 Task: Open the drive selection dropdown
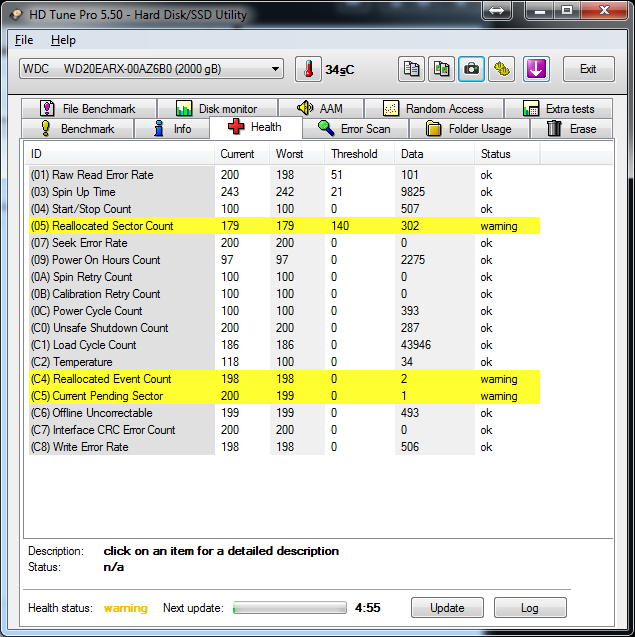pyautogui.click(x=151, y=69)
